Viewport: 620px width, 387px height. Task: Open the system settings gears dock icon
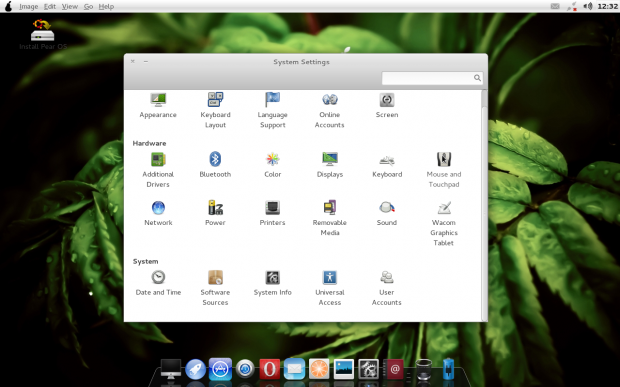click(x=369, y=369)
